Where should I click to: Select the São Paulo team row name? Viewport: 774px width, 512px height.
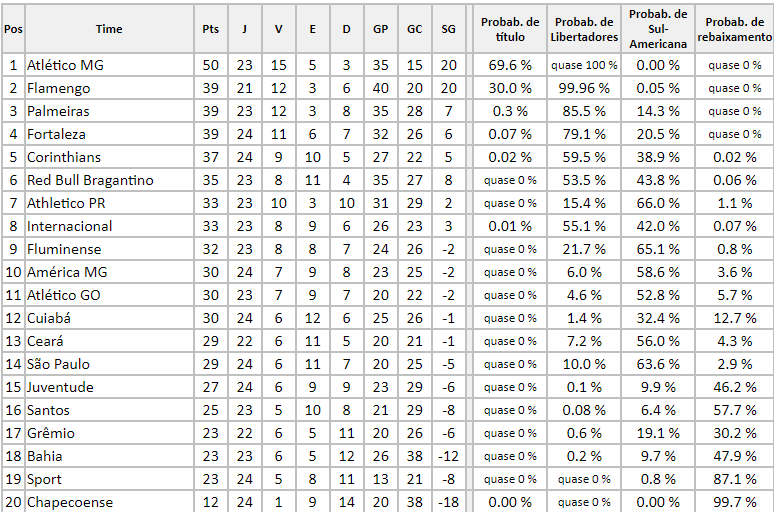[59, 364]
